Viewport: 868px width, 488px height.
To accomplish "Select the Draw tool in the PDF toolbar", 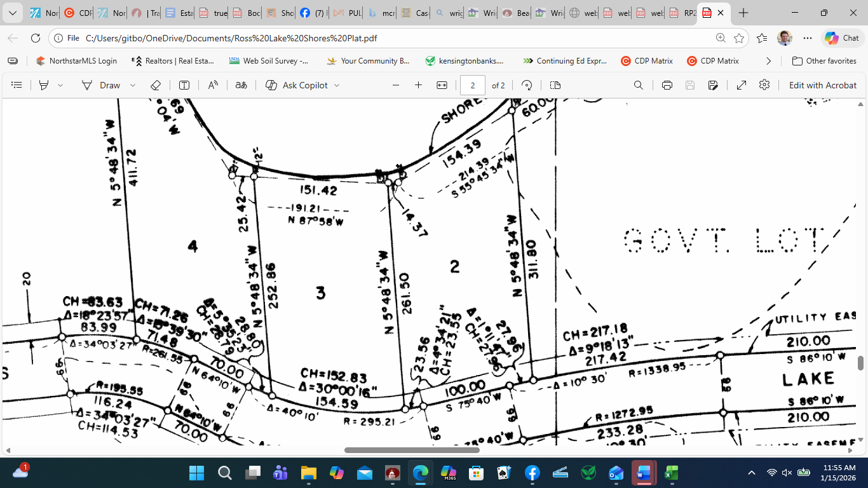I will [x=107, y=85].
